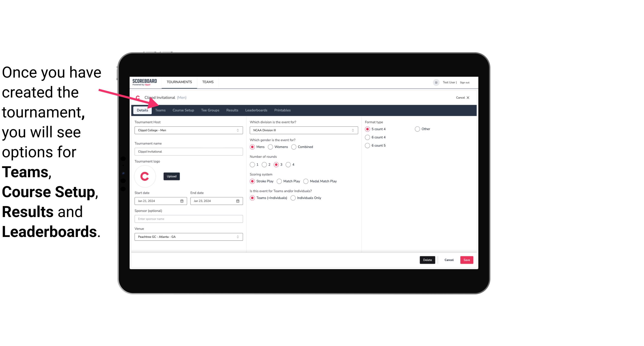Image resolution: width=644 pixels, height=346 pixels.
Task: Switch to the Leaderboards tab
Action: point(256,110)
